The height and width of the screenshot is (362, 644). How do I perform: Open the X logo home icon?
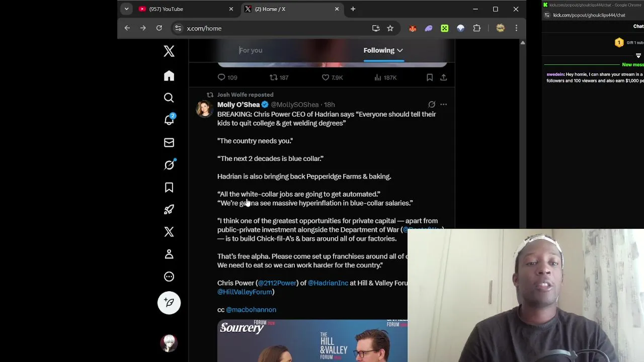pos(169,51)
